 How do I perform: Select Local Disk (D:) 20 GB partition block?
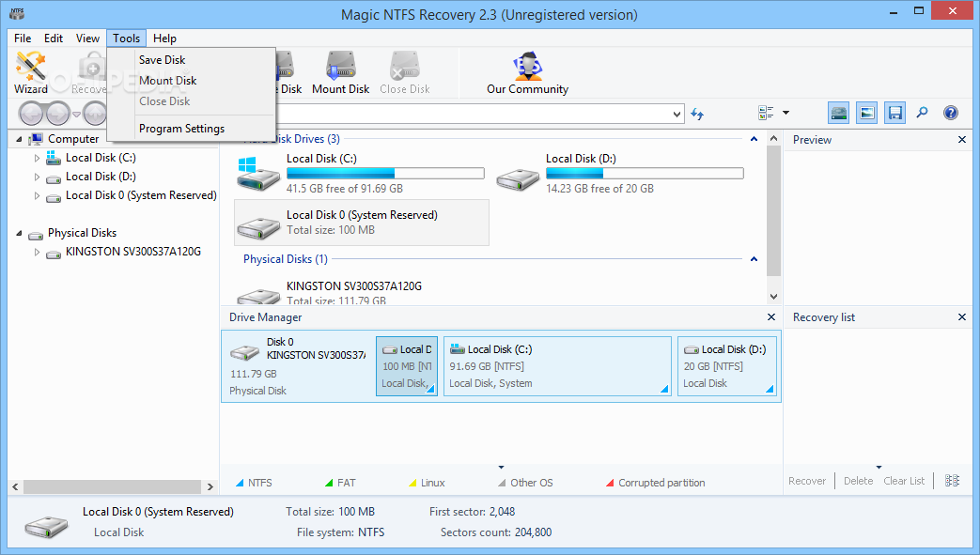click(727, 366)
